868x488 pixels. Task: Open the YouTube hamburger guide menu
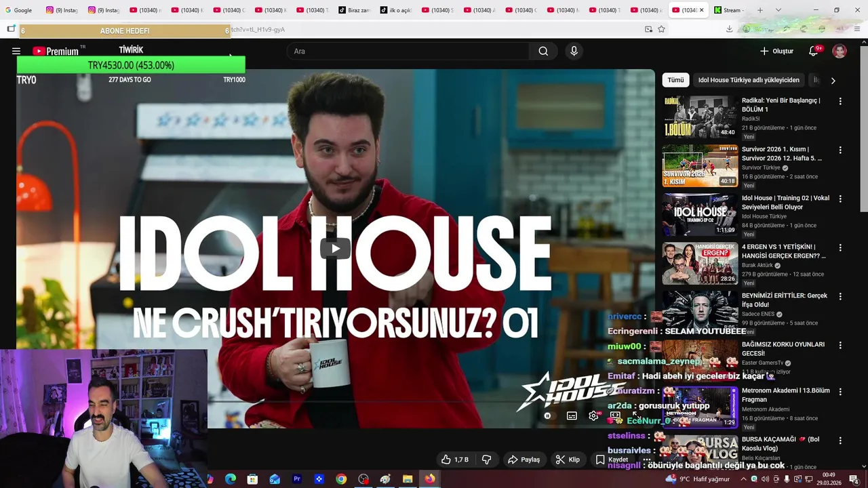(16, 51)
